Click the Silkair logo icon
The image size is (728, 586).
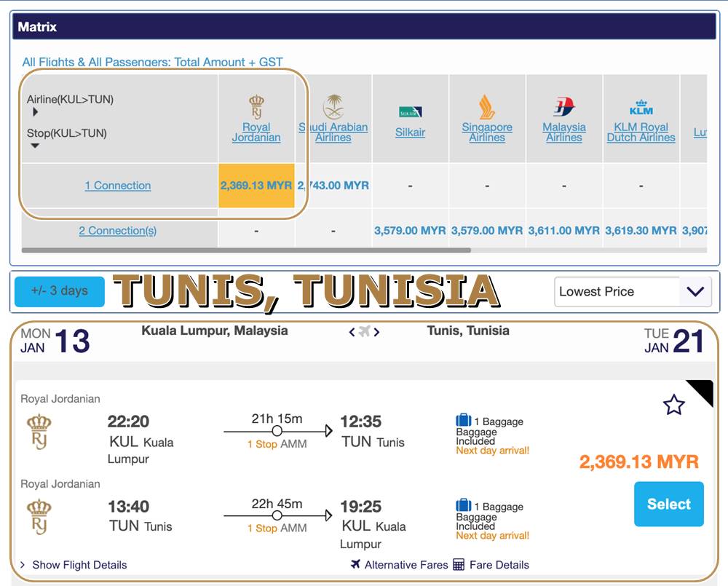coord(410,112)
